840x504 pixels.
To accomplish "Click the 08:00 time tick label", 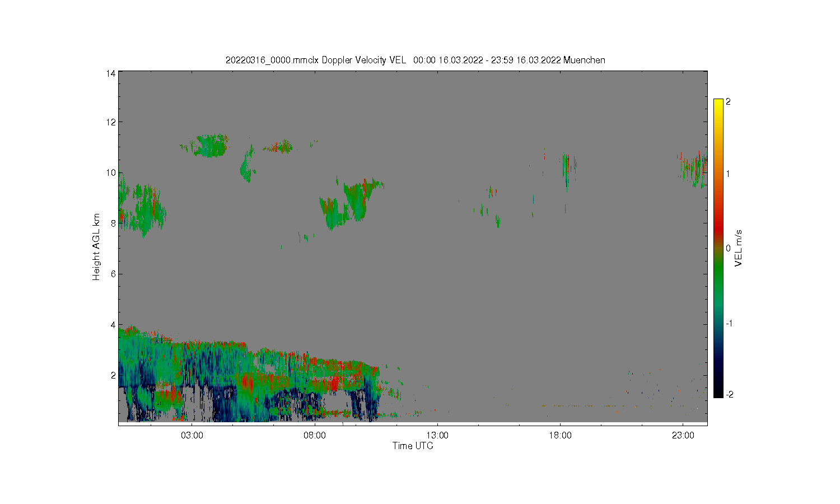I will click(315, 435).
